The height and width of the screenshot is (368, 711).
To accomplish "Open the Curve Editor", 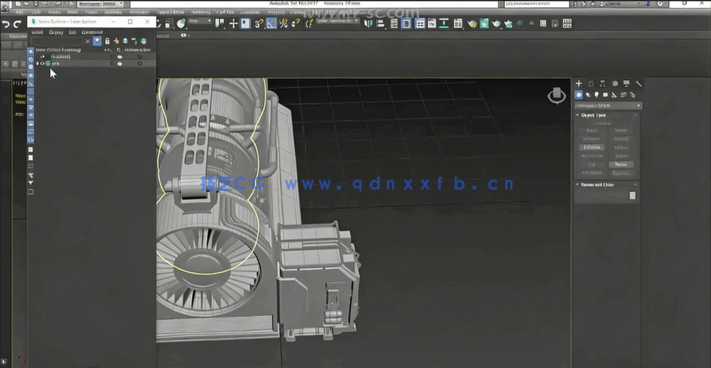I will coord(431,24).
